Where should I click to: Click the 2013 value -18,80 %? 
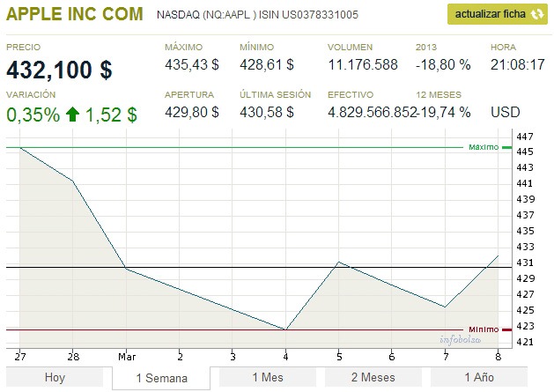(x=443, y=64)
